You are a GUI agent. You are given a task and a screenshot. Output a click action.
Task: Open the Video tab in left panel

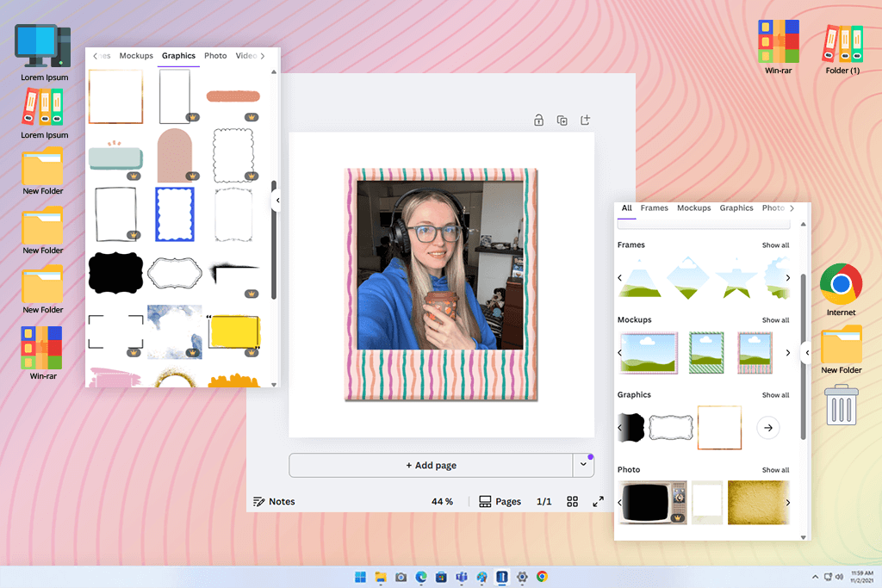(x=245, y=56)
